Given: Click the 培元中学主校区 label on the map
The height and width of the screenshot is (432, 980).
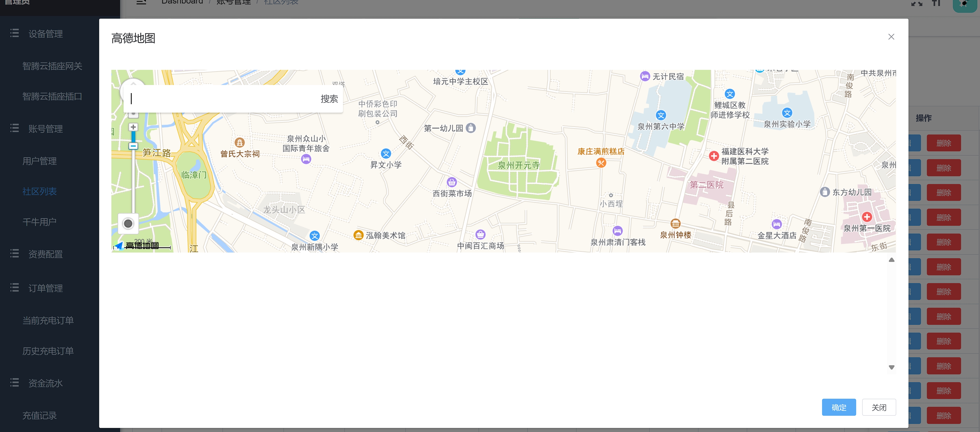Looking at the screenshot, I should pyautogui.click(x=460, y=81).
